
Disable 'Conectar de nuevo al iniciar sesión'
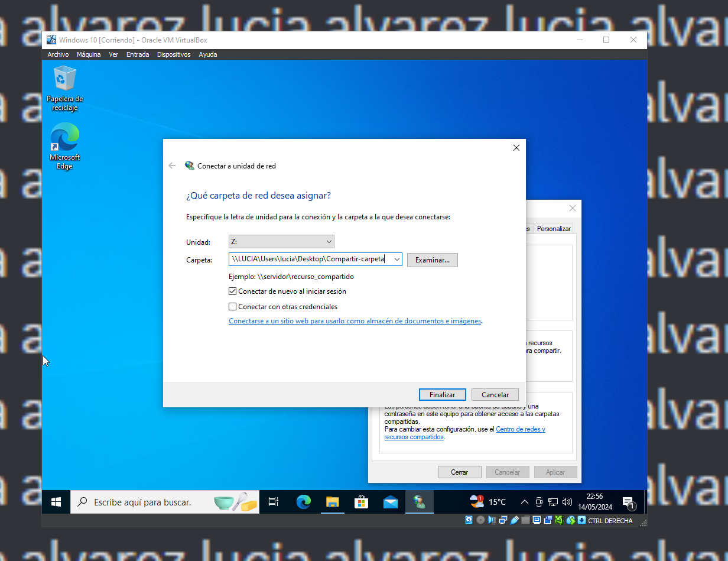click(233, 291)
